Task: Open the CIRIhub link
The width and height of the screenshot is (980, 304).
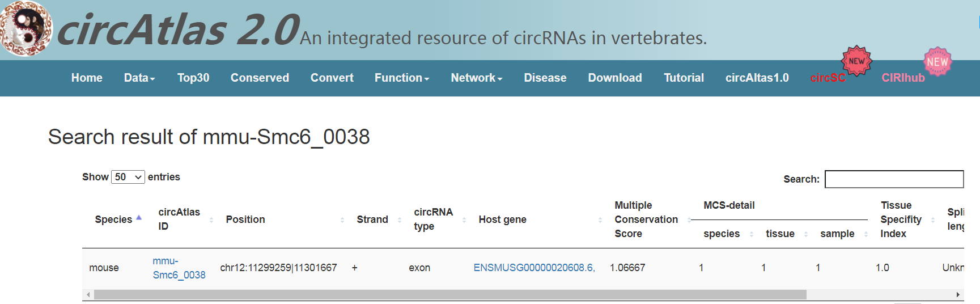Action: tap(903, 78)
